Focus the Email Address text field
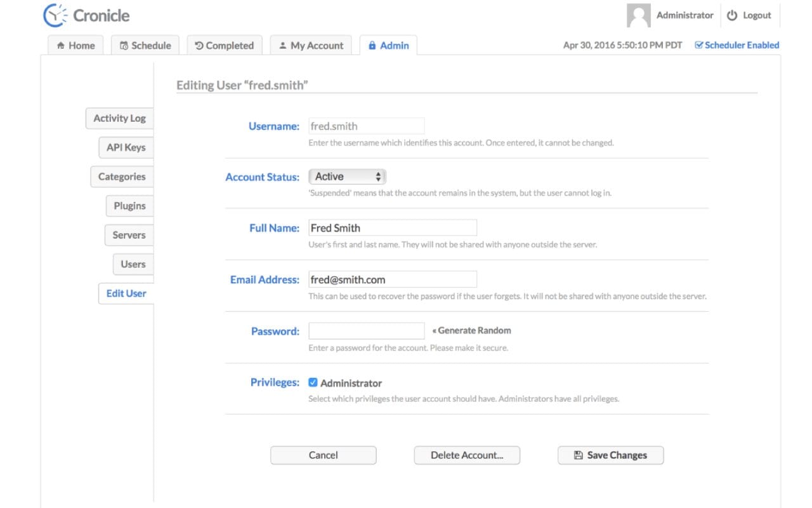The image size is (812, 508). [x=392, y=279]
